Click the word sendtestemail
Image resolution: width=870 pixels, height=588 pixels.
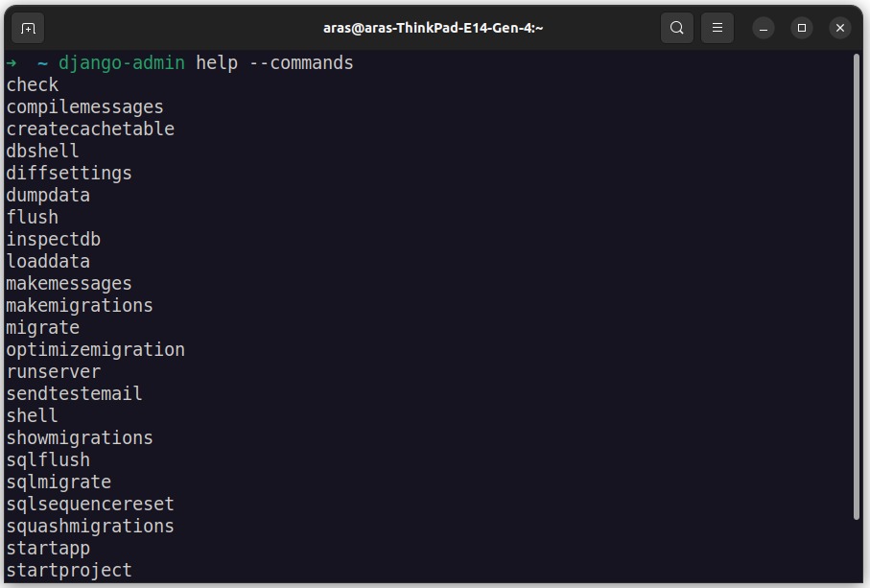point(75,394)
